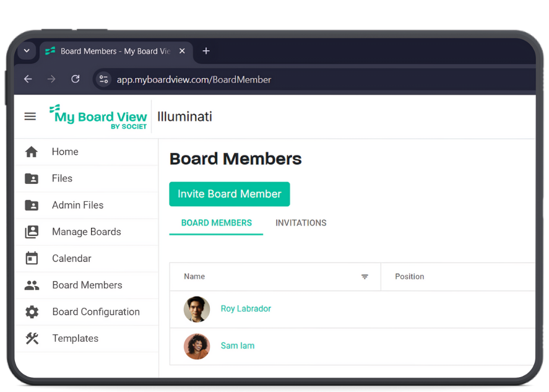The height and width of the screenshot is (392, 549).
Task: Click the Invite Board Member button
Action: [x=229, y=194]
